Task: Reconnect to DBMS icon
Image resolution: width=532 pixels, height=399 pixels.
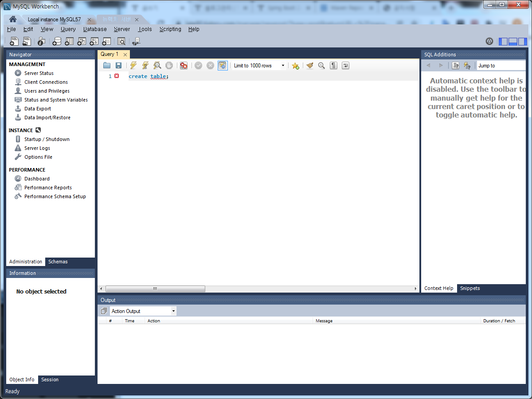Action: pos(136,41)
